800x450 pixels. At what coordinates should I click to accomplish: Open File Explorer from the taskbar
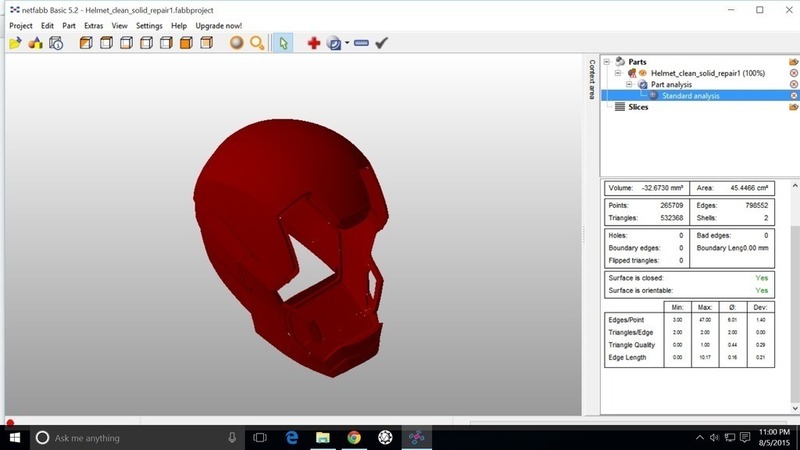(322, 438)
